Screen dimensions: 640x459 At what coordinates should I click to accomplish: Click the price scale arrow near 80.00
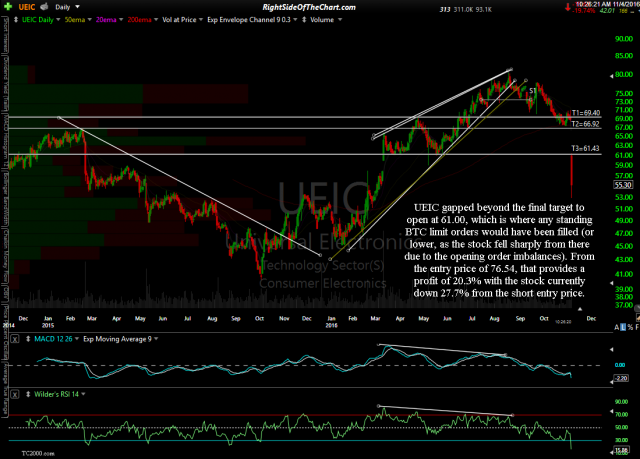coord(611,76)
